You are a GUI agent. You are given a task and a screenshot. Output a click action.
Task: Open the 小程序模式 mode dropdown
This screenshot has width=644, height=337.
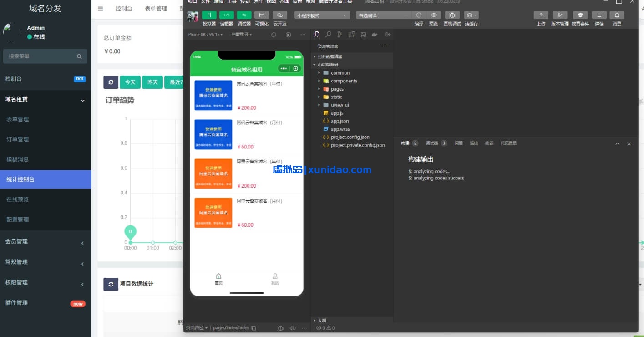click(321, 15)
